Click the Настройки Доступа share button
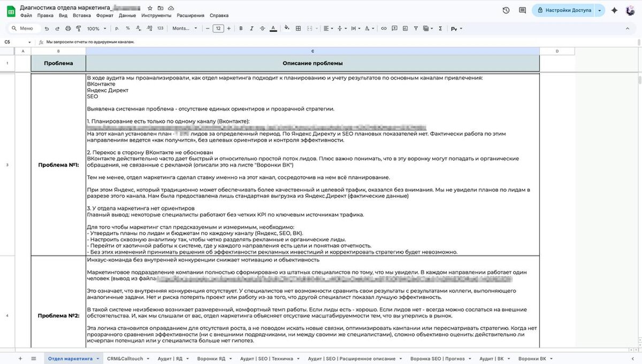642x364 pixels. [x=563, y=10]
